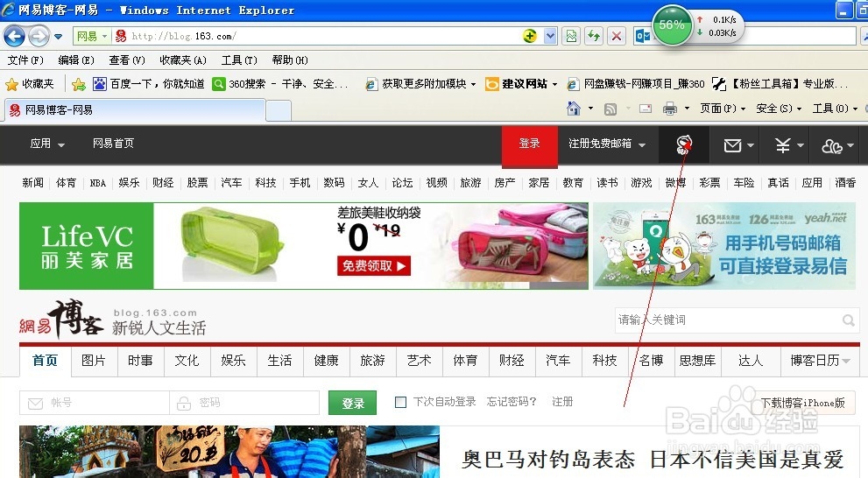
Task: Expand the 页面(P) command menu
Action: 723,109
